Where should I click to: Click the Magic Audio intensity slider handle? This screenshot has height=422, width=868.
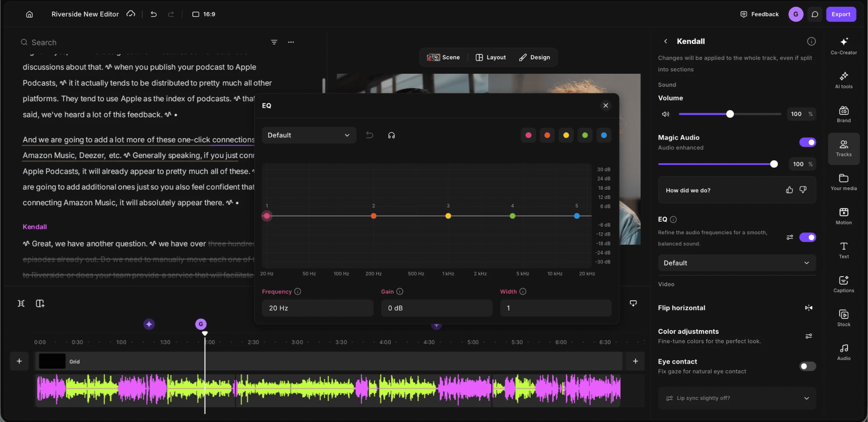point(774,164)
